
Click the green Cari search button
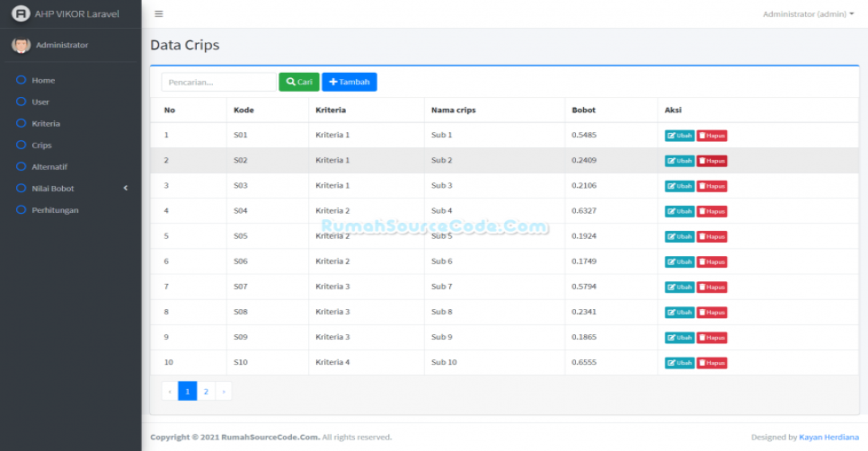click(299, 82)
